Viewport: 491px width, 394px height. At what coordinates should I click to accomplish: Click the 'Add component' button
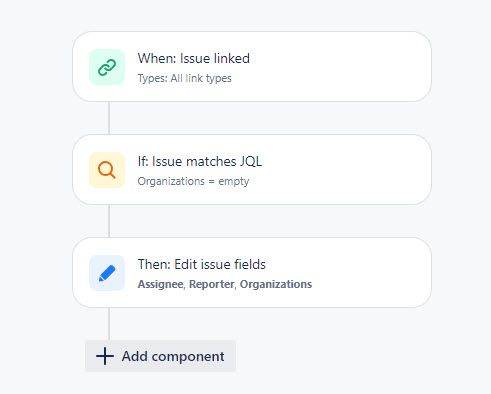click(x=160, y=356)
